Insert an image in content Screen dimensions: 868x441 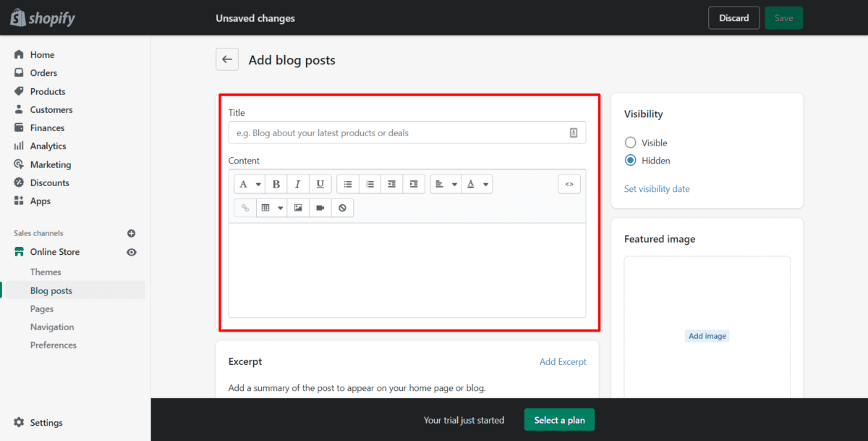[298, 208]
